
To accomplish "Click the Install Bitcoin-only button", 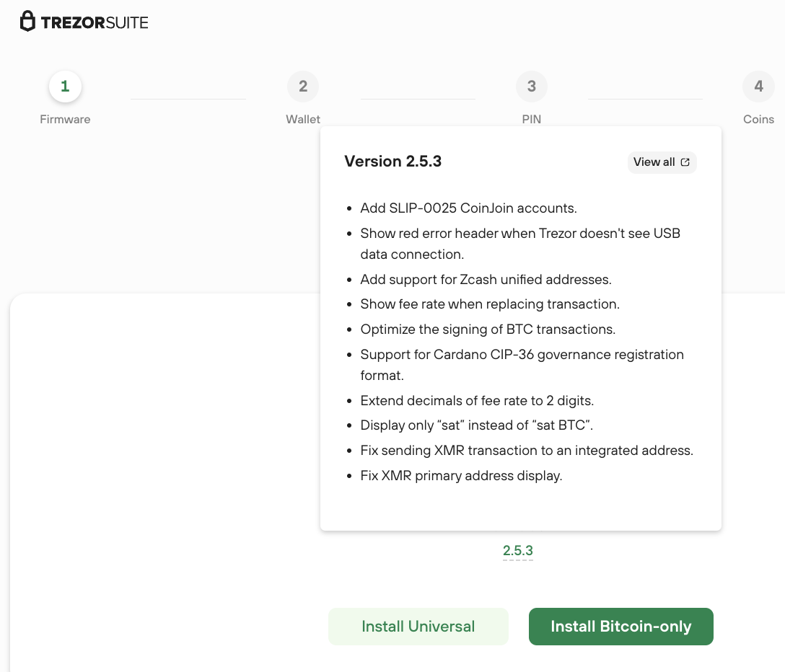I will [620, 627].
